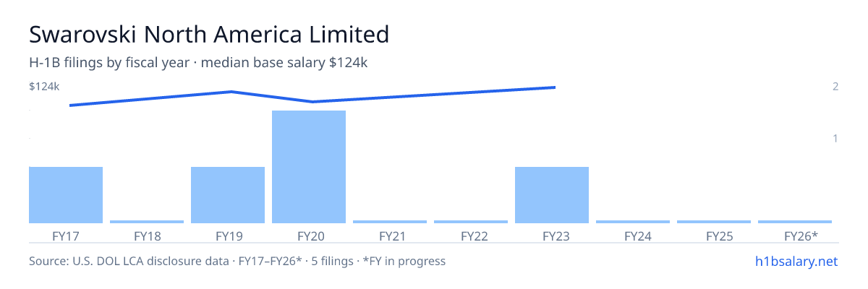
Task: Click the FY26* axis label
Action: 801,236
